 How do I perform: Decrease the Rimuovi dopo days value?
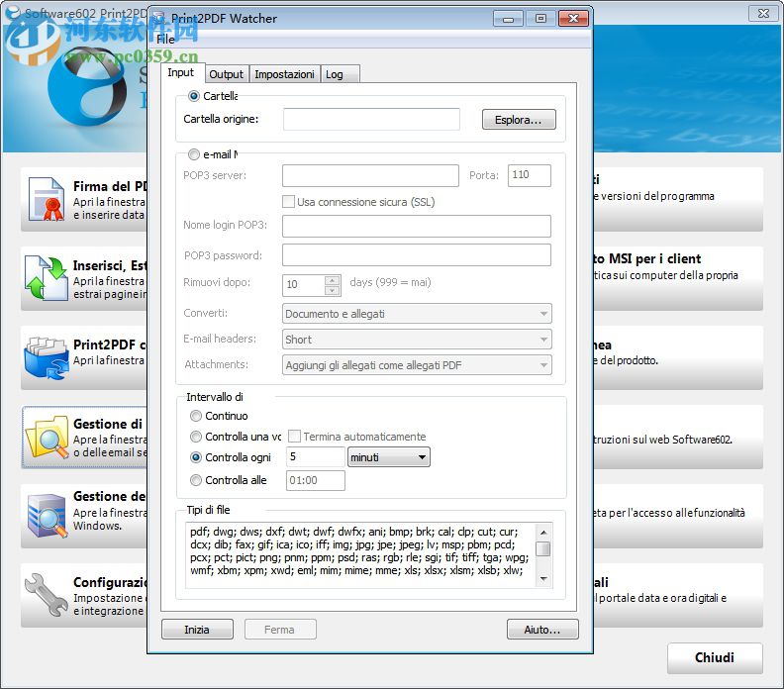pyautogui.click(x=332, y=290)
